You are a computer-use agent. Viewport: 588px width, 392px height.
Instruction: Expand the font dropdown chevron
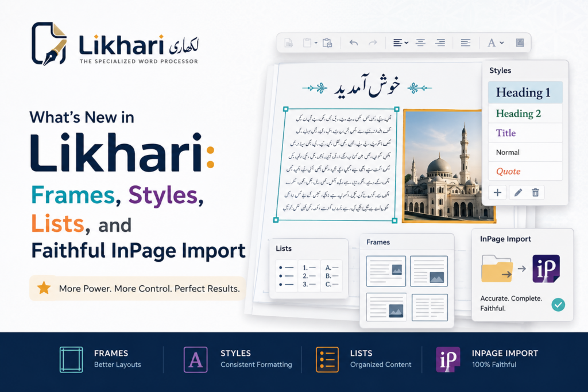[x=502, y=42]
